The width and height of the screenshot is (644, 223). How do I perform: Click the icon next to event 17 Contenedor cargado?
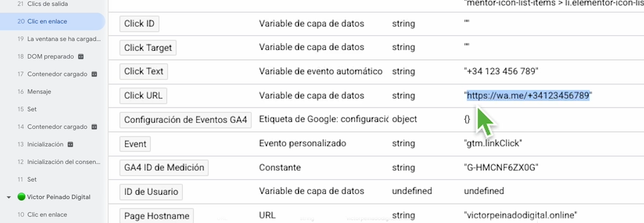pyautogui.click(x=94, y=74)
